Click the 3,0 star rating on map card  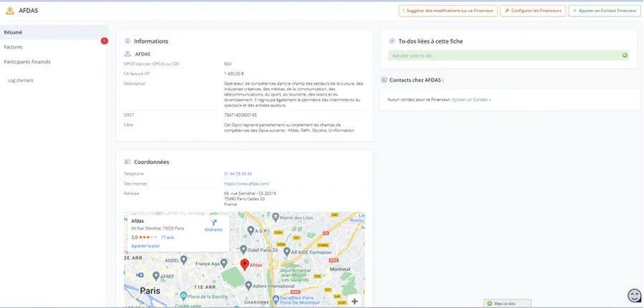coord(144,237)
